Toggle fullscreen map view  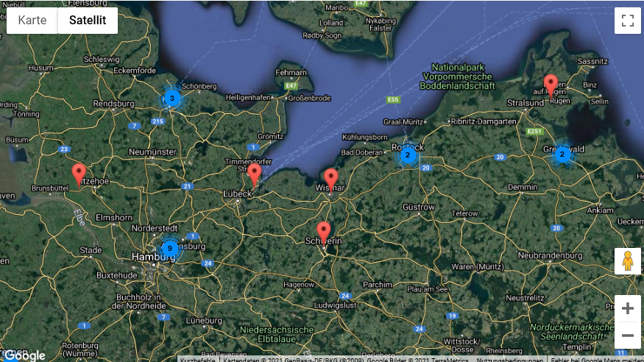[x=627, y=20]
